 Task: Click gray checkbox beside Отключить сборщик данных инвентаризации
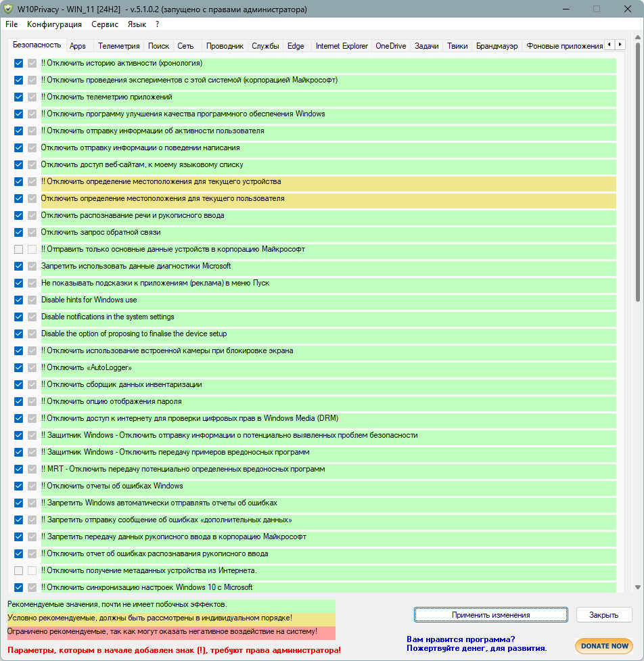coord(32,384)
